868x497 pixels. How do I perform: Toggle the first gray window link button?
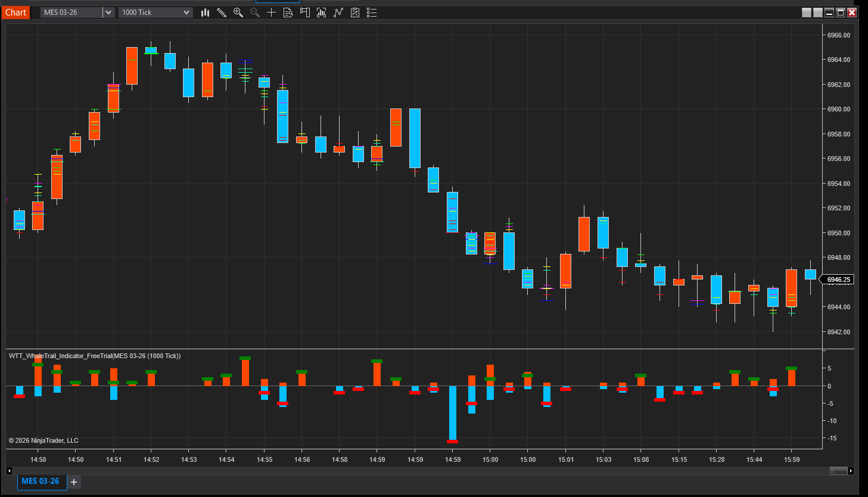807,13
